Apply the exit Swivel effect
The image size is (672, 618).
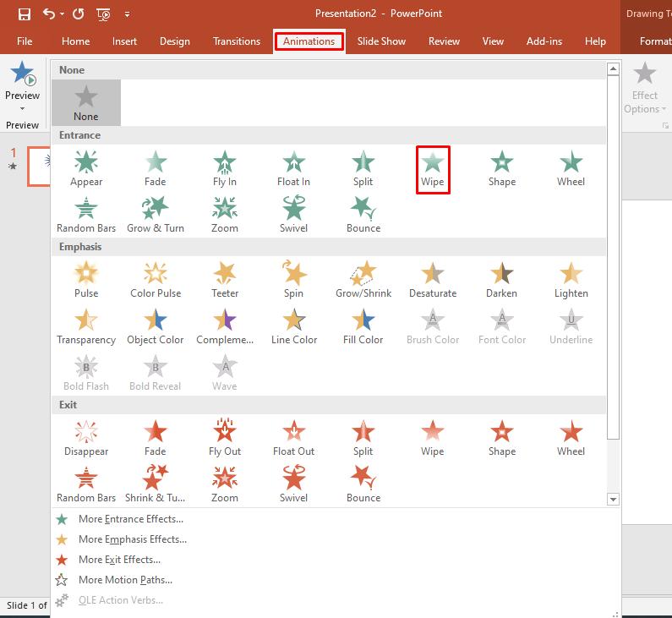(293, 484)
